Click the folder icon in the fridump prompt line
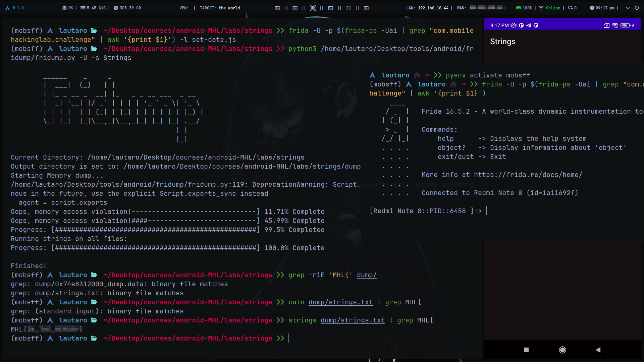Image resolution: width=644 pixels, height=362 pixels. pyautogui.click(x=94, y=49)
